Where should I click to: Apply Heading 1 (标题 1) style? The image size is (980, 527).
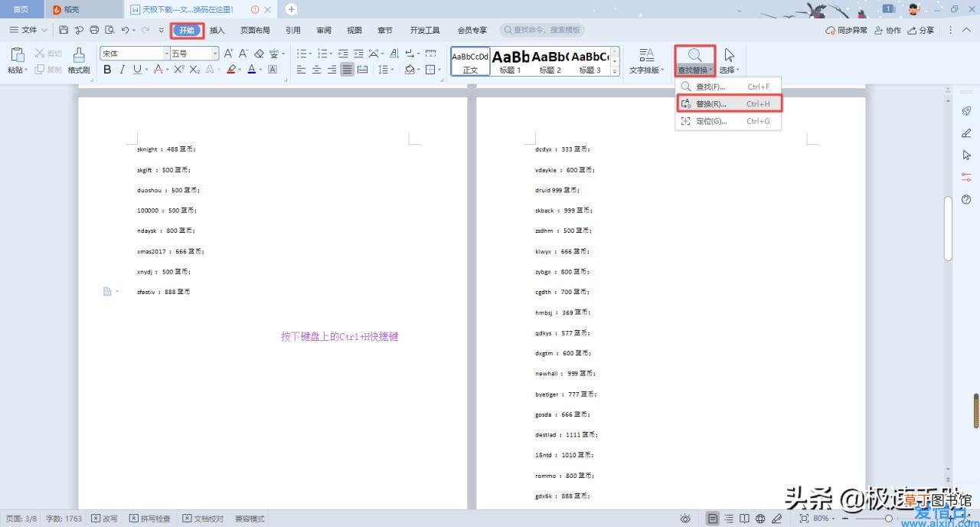[510, 61]
